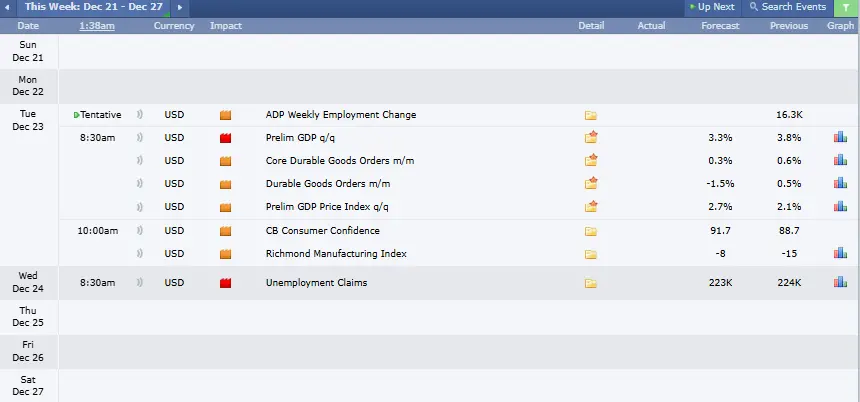Toggle alert for Prelim GDP Price Index
The image size is (860, 402).
point(139,207)
